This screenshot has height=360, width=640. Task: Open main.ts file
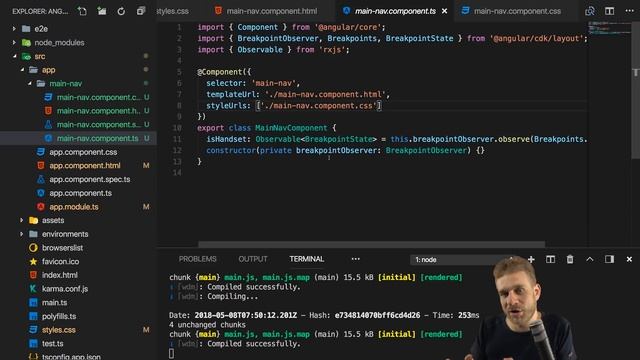coord(54,303)
